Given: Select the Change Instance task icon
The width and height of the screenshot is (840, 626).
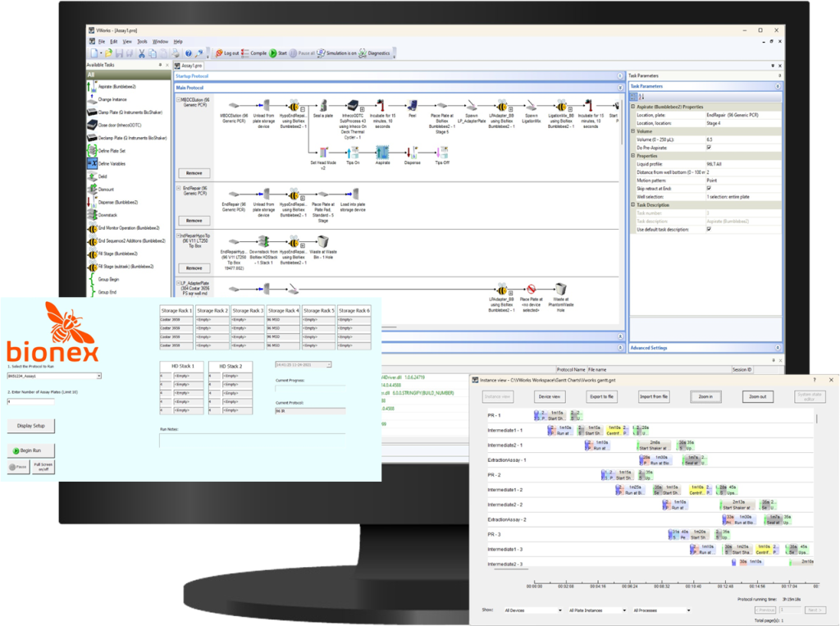Looking at the screenshot, I should (x=92, y=100).
